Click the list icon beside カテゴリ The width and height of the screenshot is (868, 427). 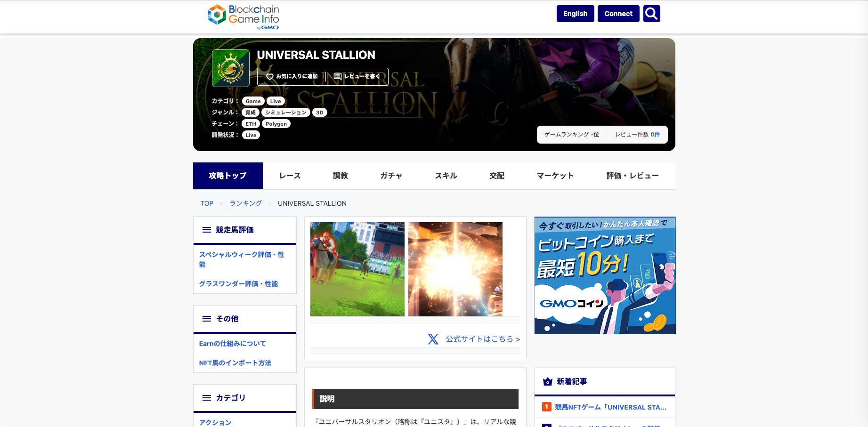pyautogui.click(x=207, y=398)
